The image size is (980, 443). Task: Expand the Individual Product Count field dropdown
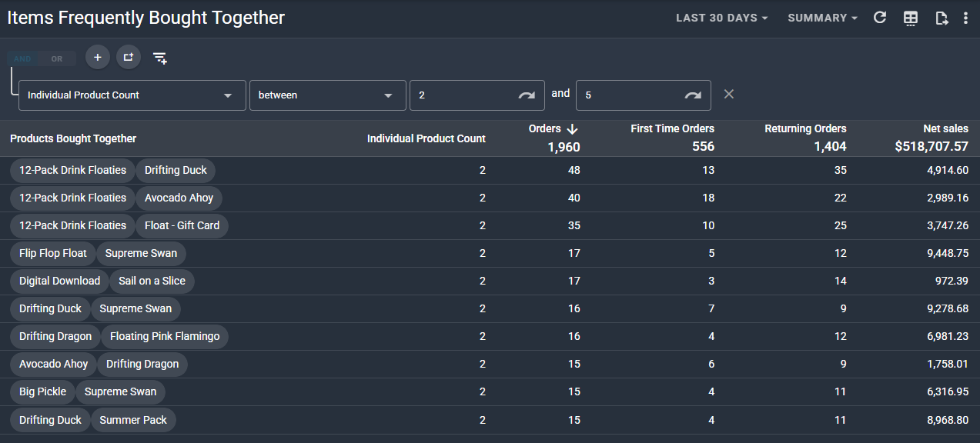(132, 95)
